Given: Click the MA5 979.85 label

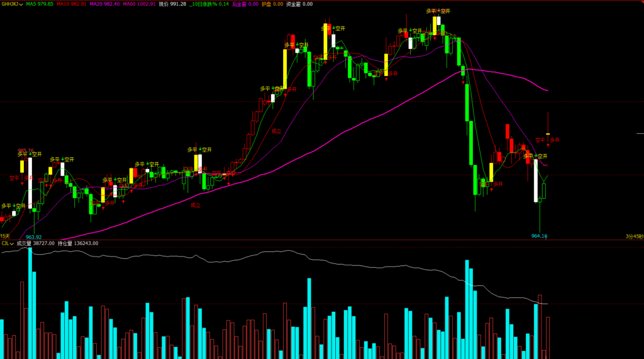Looking at the screenshot, I should (40, 4).
